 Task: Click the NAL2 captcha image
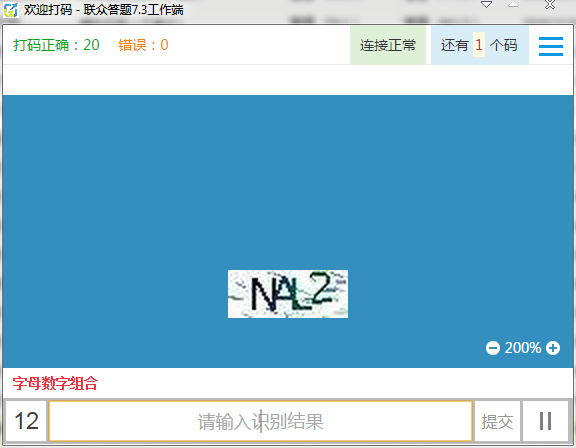click(x=288, y=294)
